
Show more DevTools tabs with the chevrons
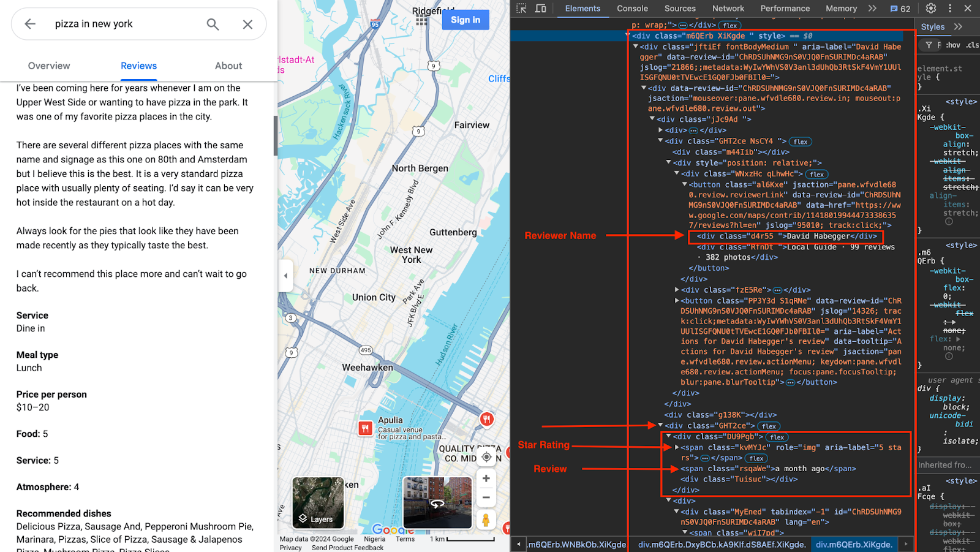872,9
